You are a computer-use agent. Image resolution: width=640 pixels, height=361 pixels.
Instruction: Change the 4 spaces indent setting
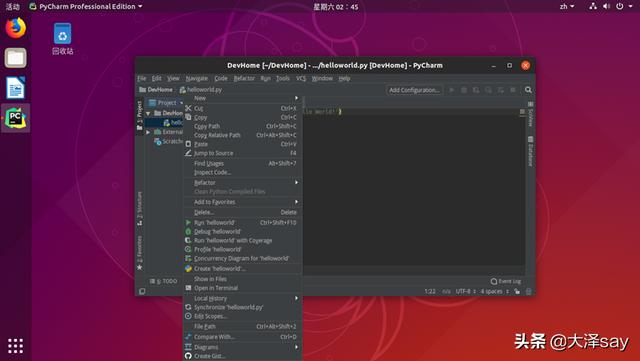tap(495, 291)
